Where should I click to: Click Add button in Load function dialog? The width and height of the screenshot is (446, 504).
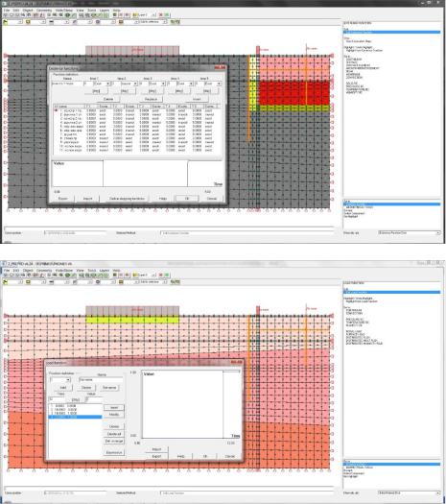(x=63, y=388)
